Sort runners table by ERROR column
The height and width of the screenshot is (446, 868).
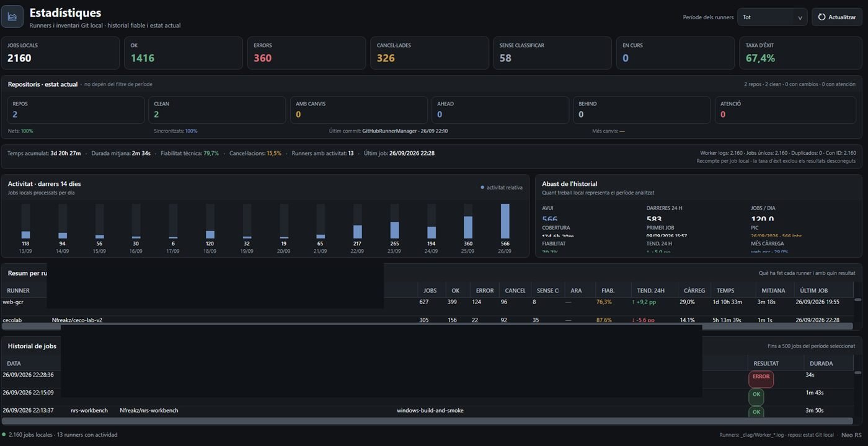click(485, 291)
